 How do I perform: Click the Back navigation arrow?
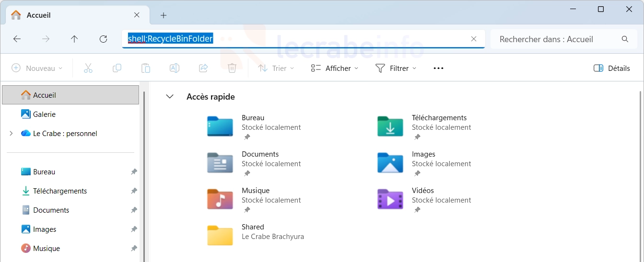(x=17, y=39)
